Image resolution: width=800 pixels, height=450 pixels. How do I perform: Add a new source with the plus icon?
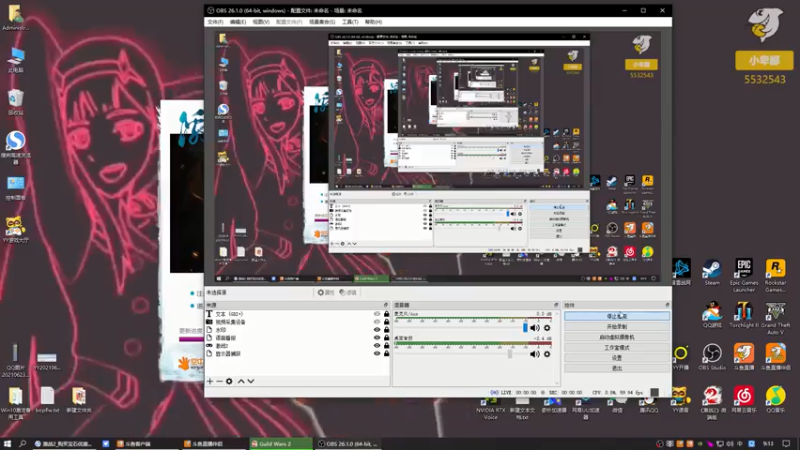tap(210, 381)
